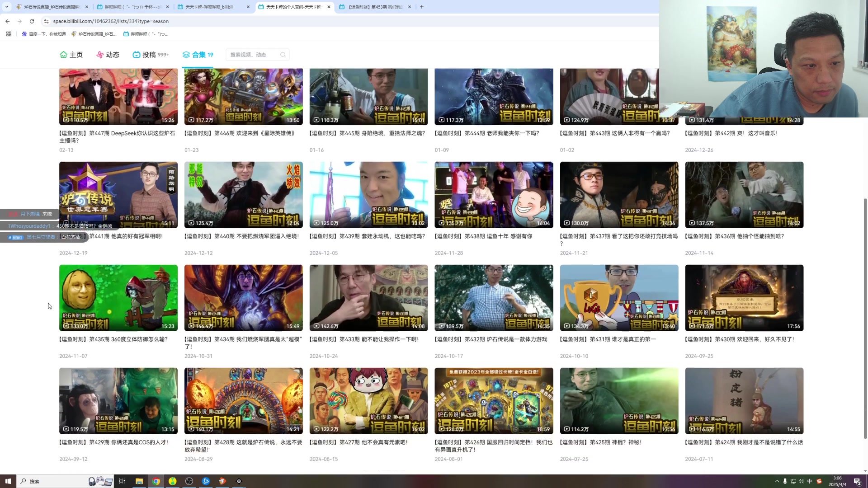
Task: Open 第424期 我刚才是不是说错了什么话 title
Action: pyautogui.click(x=744, y=442)
